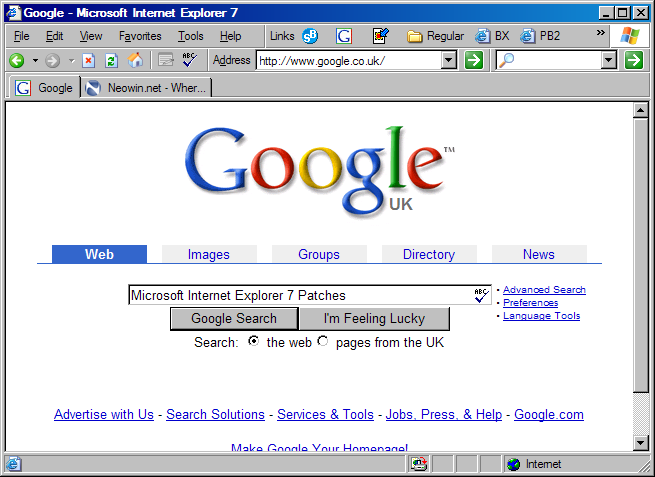Click the Make Google Your Homepage link
Screen dimensions: 655x477
pos(320,447)
